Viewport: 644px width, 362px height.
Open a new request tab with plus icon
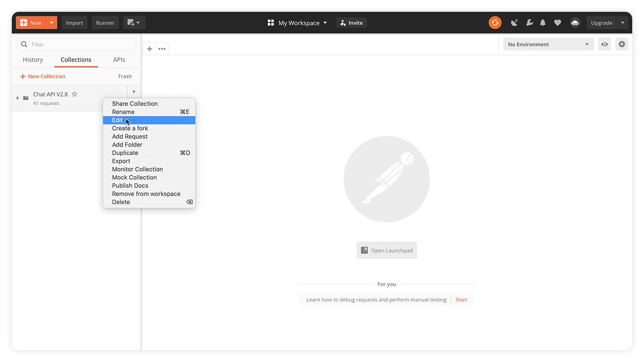point(149,49)
